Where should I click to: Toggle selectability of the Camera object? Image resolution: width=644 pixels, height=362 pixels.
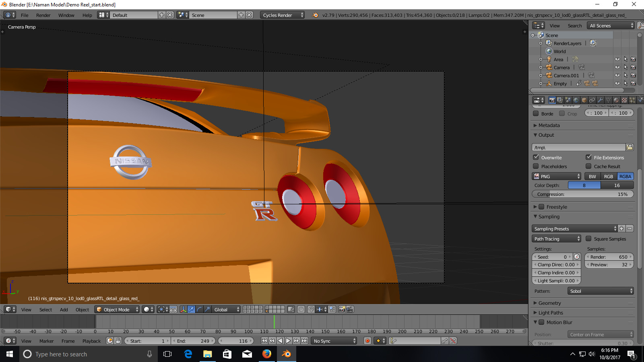point(625,67)
